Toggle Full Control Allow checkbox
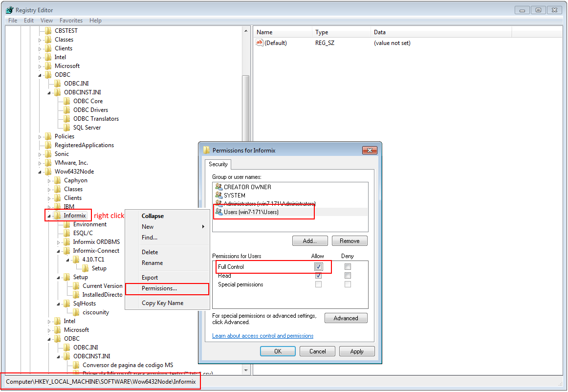 tap(318, 267)
